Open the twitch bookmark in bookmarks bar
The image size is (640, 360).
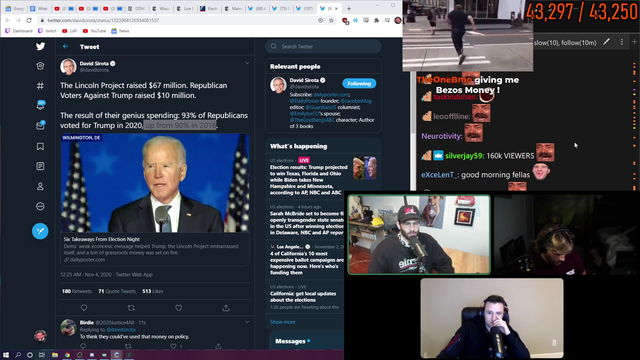47,31
